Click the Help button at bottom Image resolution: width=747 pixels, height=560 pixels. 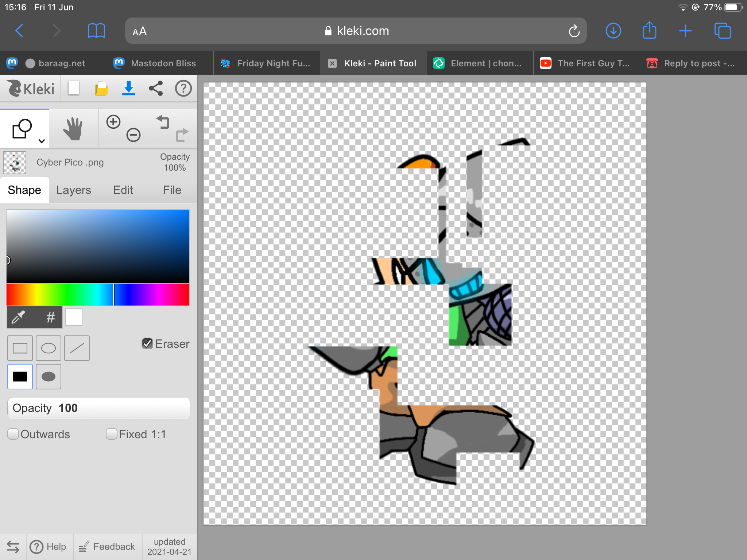(49, 547)
